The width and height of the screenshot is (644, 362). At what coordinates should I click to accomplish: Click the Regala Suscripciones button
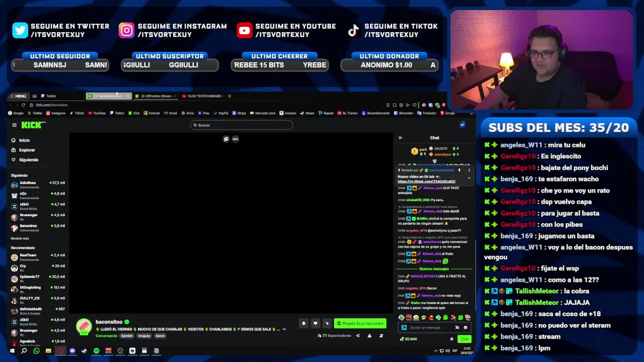click(361, 323)
